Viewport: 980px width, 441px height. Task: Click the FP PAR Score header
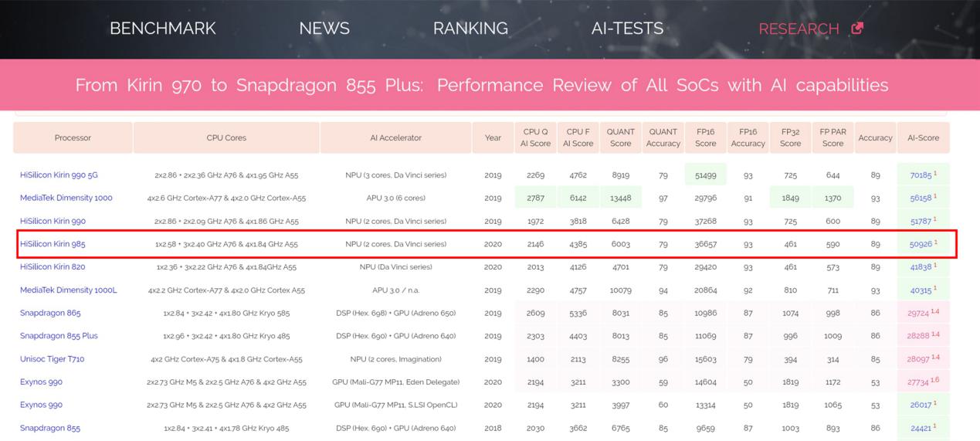(832, 137)
